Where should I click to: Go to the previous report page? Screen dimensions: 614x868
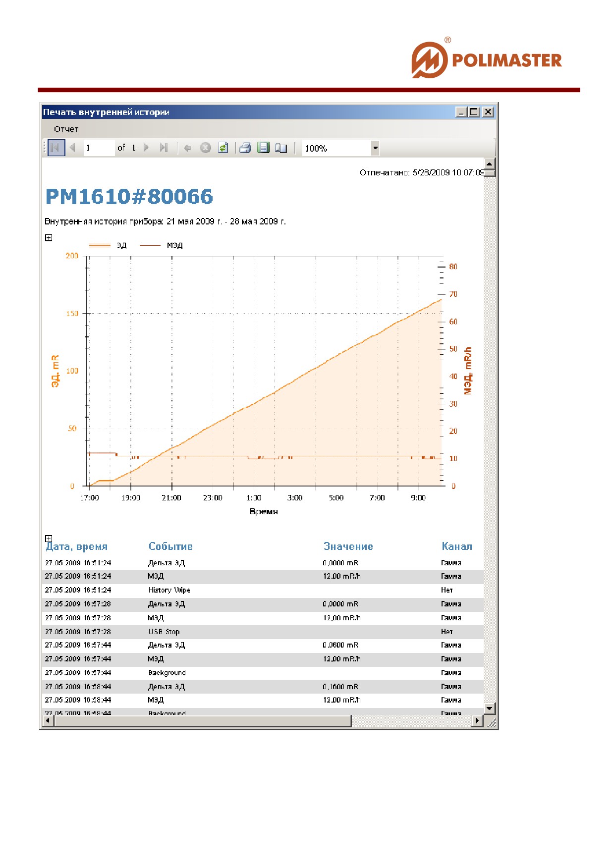(x=72, y=148)
